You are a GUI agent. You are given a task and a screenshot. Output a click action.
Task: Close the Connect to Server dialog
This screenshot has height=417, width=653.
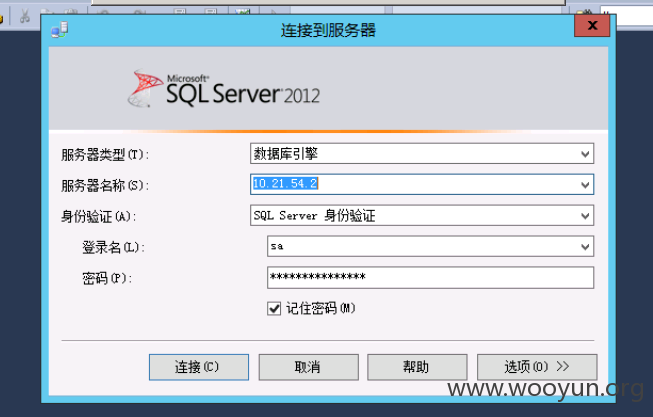coord(592,25)
